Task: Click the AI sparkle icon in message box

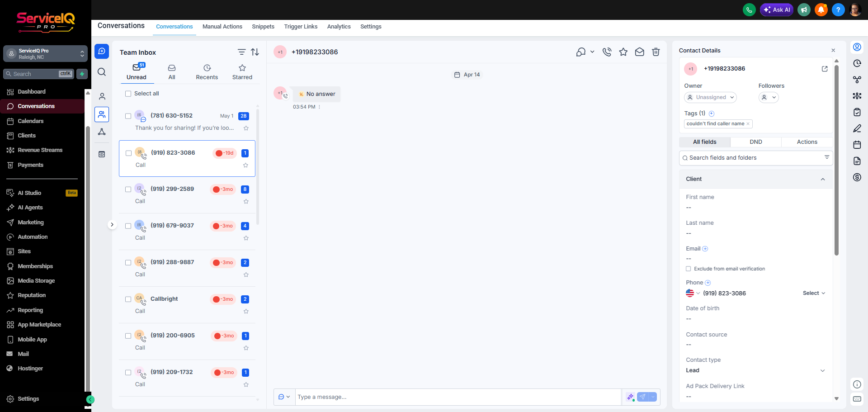Action: coord(630,397)
